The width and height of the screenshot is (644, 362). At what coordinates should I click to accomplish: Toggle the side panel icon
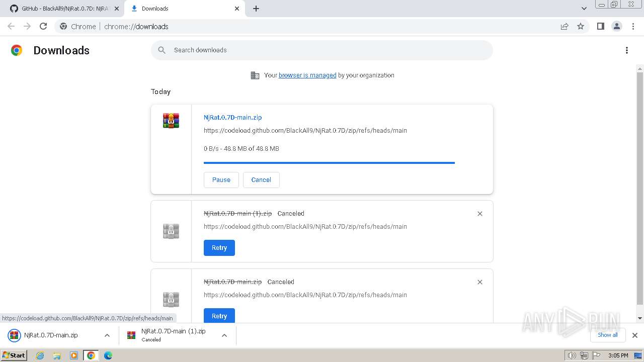click(600, 26)
